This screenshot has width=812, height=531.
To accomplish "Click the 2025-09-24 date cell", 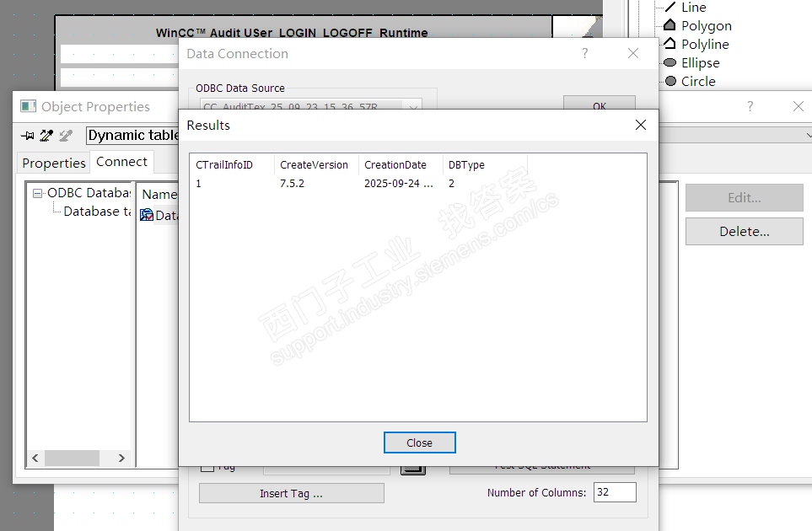I will pyautogui.click(x=398, y=183).
